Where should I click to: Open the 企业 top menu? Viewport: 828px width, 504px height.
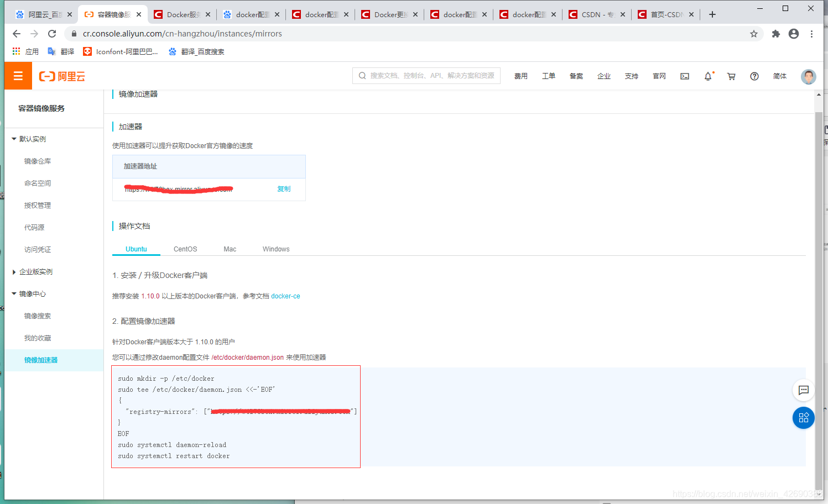(604, 76)
